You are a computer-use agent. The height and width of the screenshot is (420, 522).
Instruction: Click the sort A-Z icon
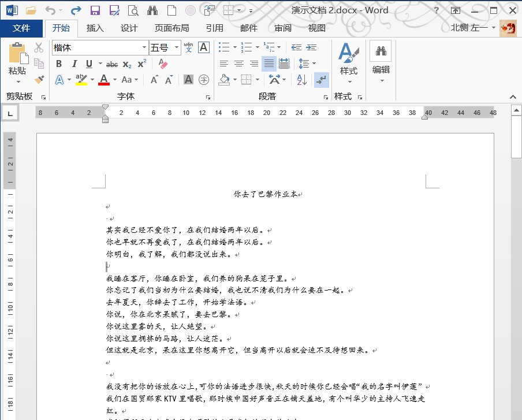pos(301,78)
